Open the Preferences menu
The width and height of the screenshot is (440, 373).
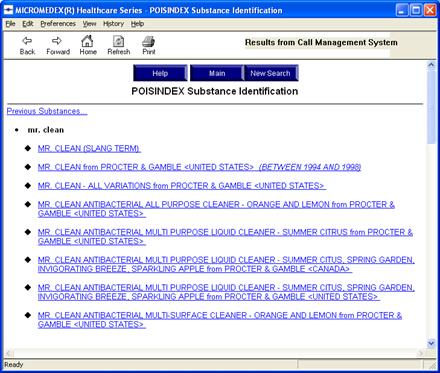point(58,24)
